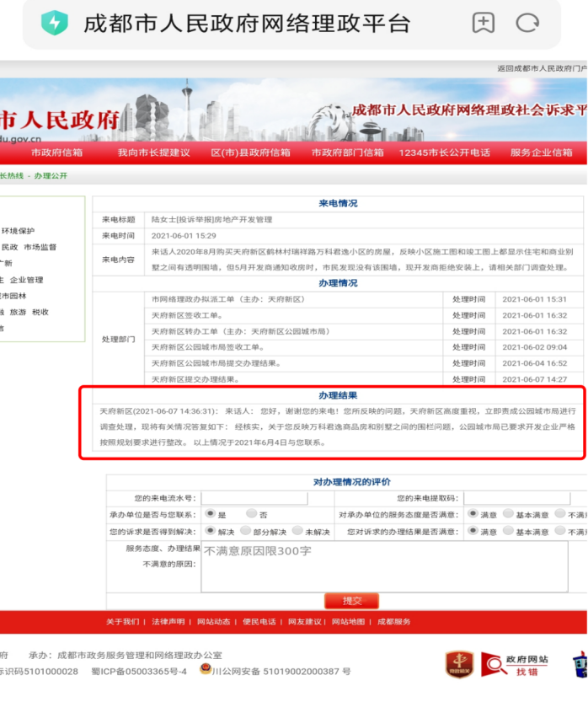Go to the 12345市长公开电话 tab

pyautogui.click(x=444, y=153)
